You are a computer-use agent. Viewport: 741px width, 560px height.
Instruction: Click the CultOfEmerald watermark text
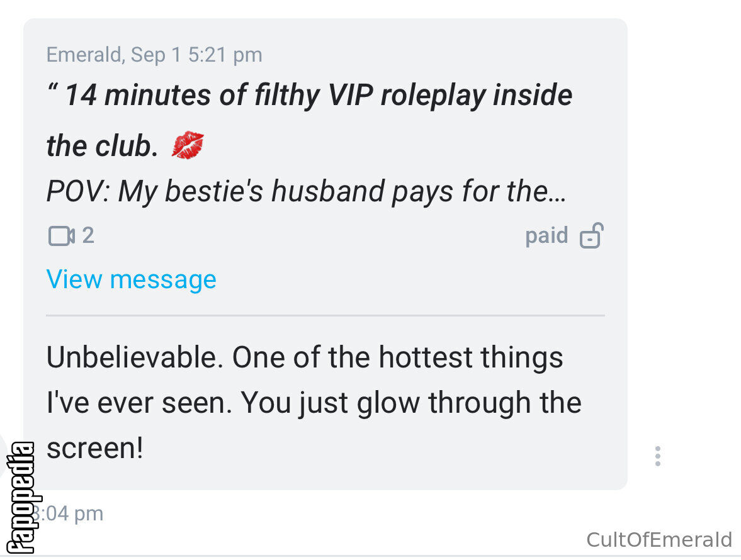point(659,540)
